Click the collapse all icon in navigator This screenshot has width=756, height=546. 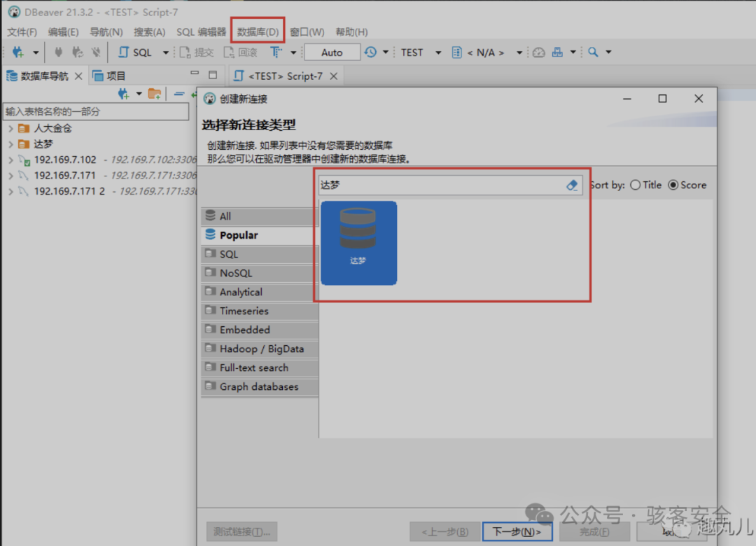point(179,94)
